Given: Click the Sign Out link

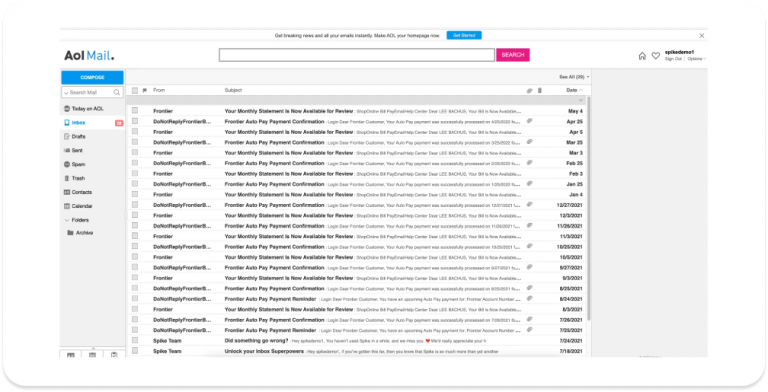Looking at the screenshot, I should pyautogui.click(x=673, y=59).
